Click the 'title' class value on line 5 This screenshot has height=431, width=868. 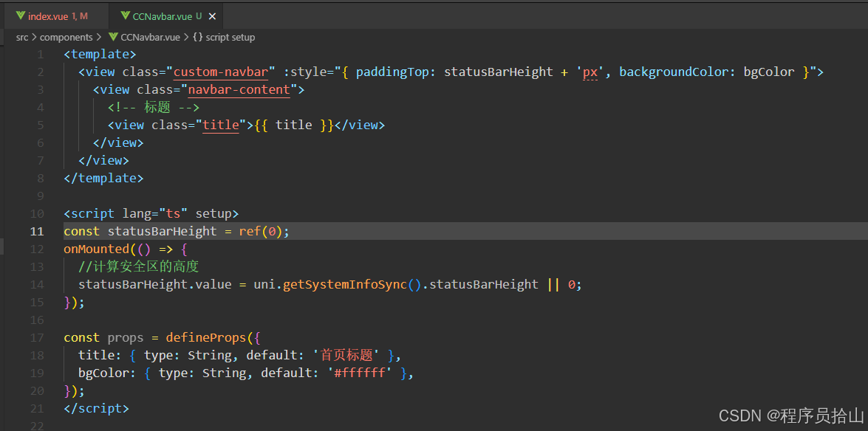220,125
